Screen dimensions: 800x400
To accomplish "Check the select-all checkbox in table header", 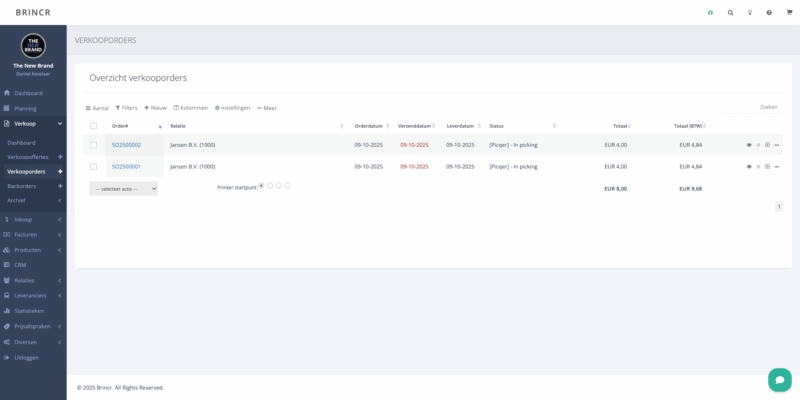I will click(x=94, y=126).
